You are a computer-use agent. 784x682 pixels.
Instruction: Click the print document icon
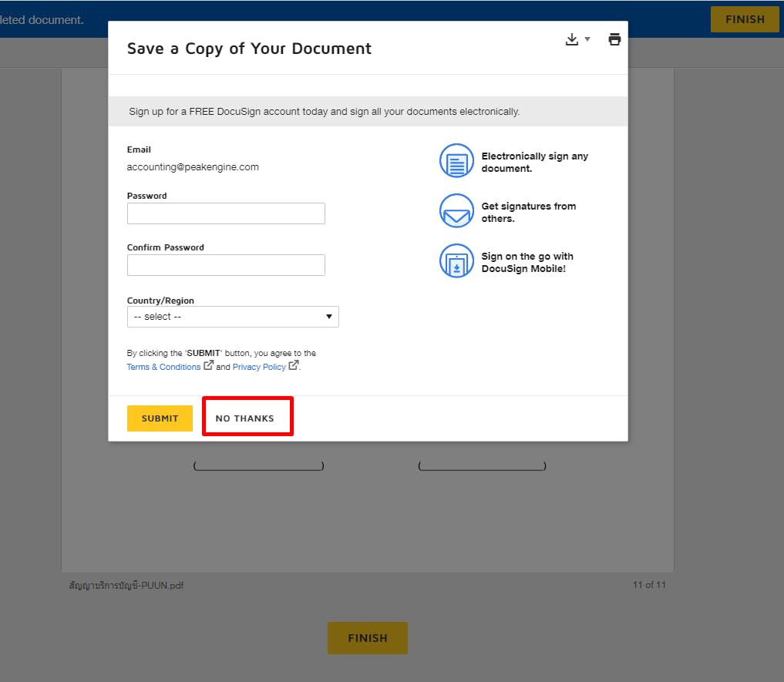coord(614,39)
